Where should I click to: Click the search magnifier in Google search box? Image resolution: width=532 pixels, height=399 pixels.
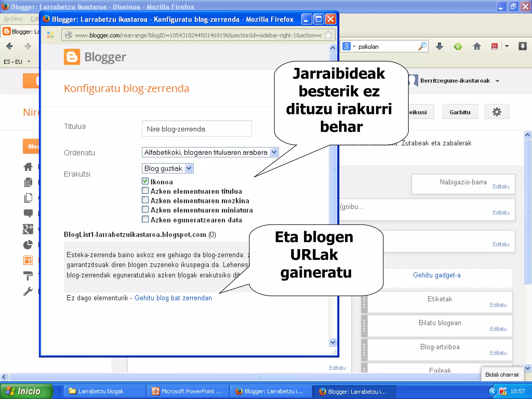point(422,46)
